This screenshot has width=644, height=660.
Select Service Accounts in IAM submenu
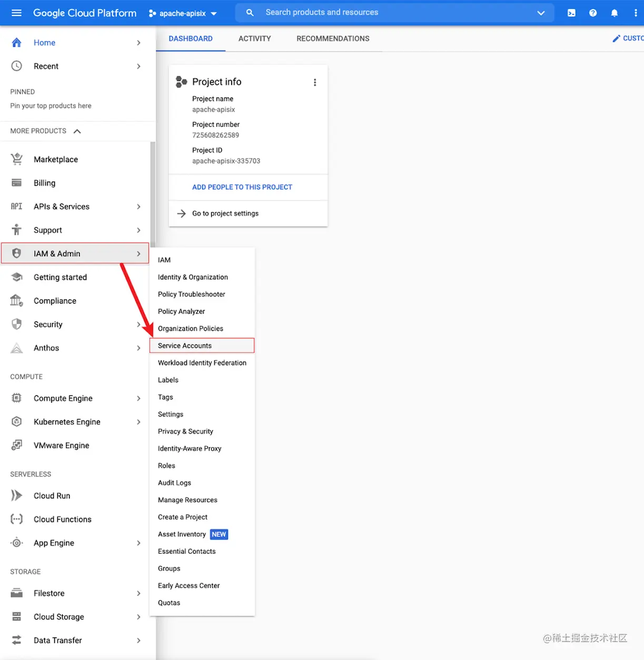(x=202, y=345)
